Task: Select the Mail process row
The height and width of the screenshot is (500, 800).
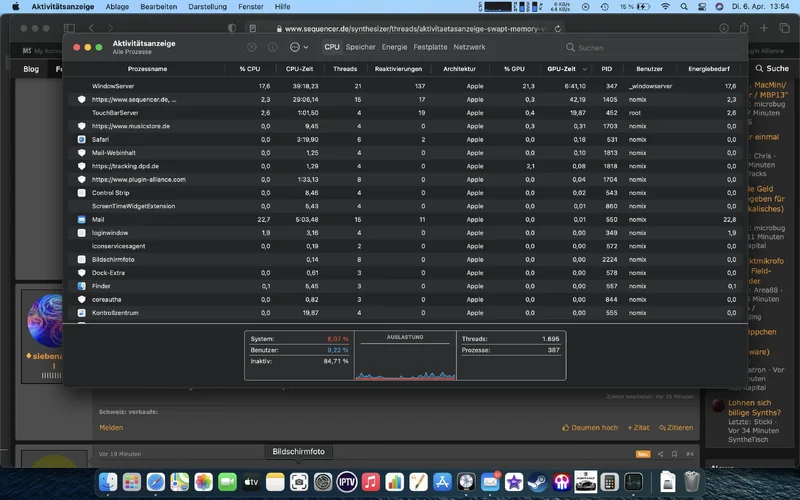Action: pos(98,219)
